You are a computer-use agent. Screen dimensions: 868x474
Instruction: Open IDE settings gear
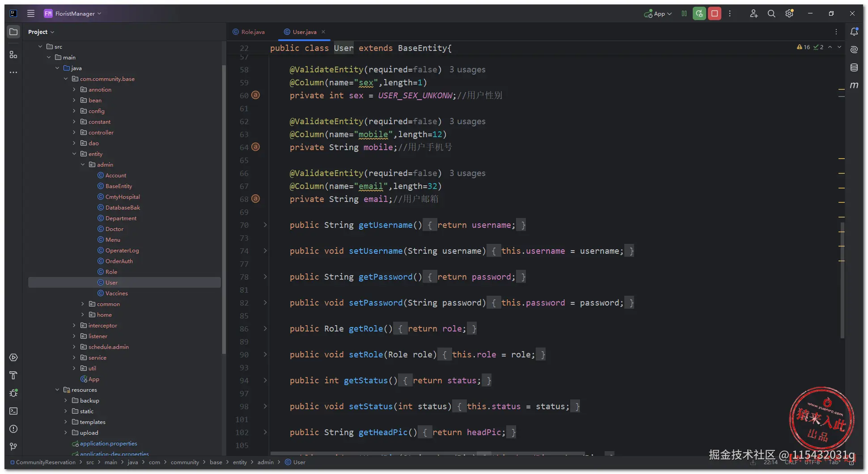[x=789, y=13]
